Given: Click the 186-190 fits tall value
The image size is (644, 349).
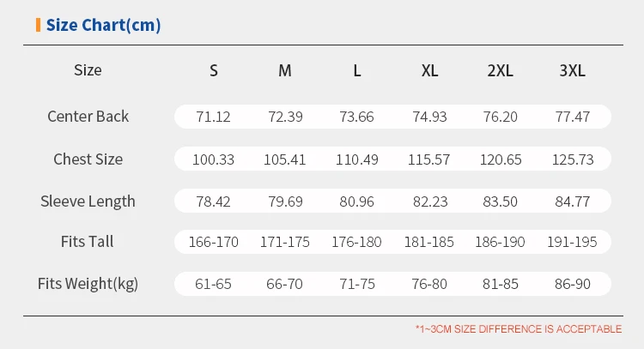Looking at the screenshot, I should [x=501, y=243].
